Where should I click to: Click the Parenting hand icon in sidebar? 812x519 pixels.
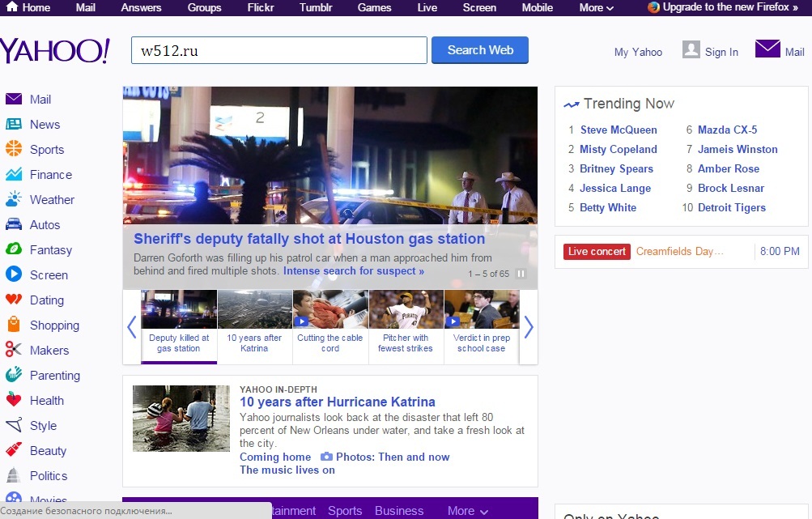14,374
